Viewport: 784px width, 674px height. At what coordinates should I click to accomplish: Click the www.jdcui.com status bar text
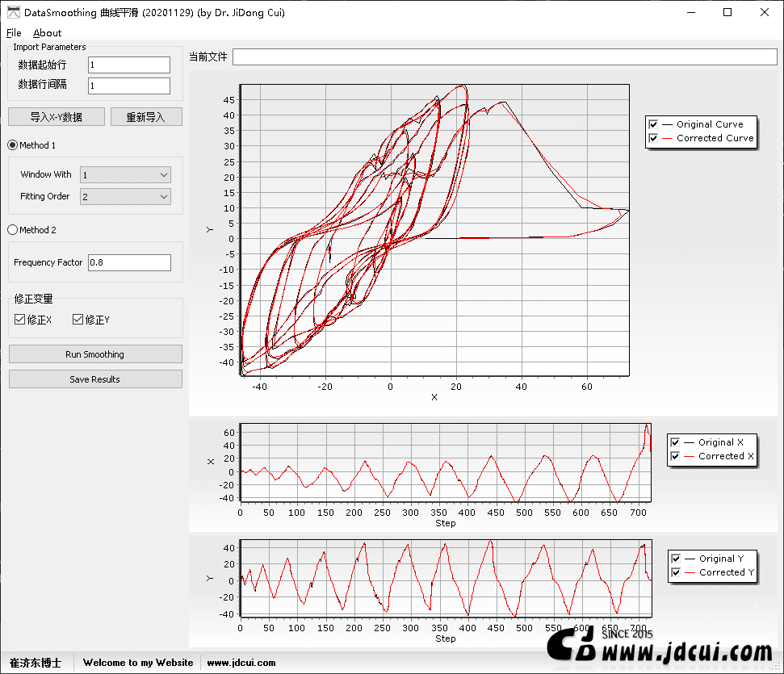241,663
